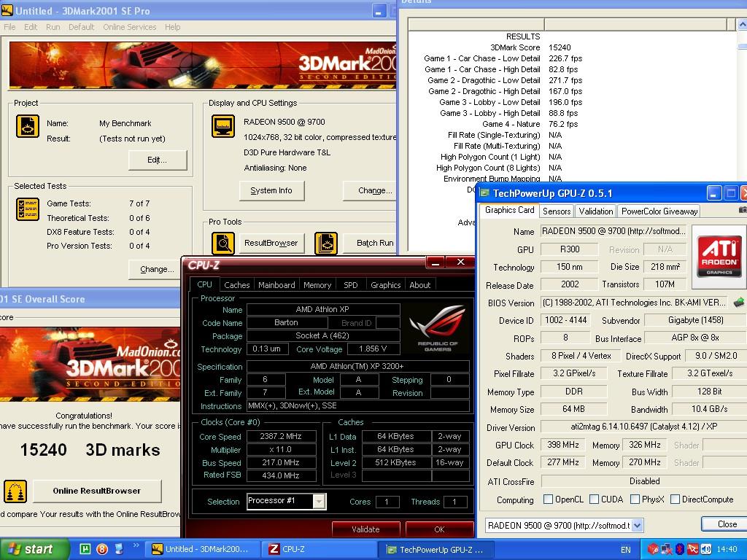The image size is (747, 560).
Task: Click the blue quick launch icon
Action: 119,549
